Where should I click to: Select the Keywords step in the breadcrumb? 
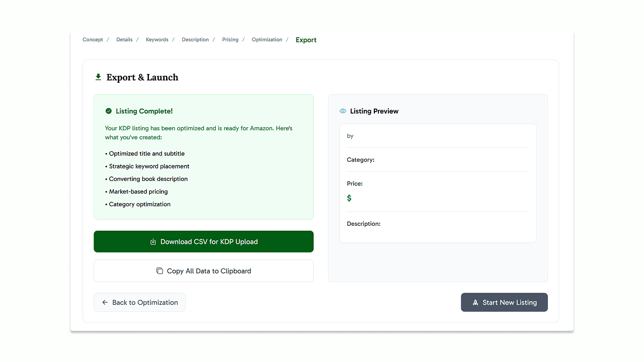tap(157, 39)
